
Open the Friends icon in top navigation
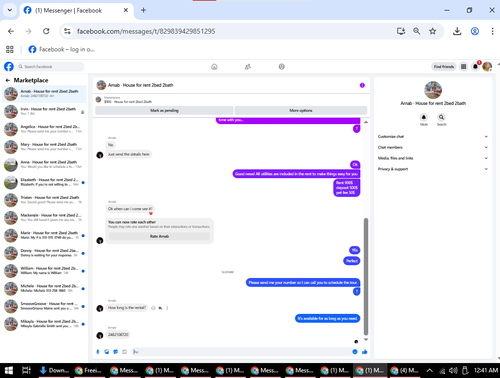[248, 67]
